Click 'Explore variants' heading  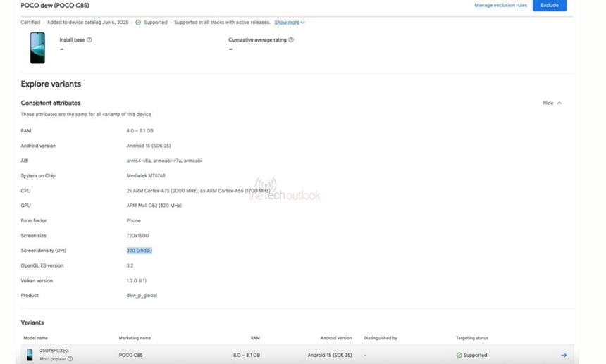(51, 84)
